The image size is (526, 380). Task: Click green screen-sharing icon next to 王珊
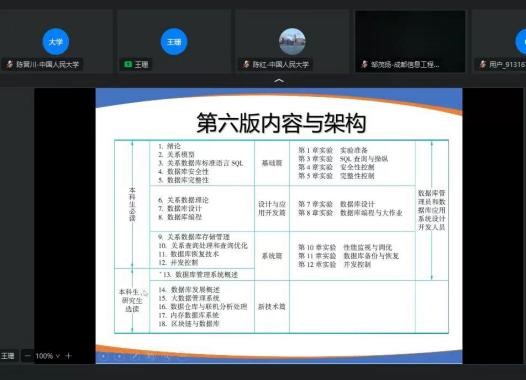click(127, 64)
